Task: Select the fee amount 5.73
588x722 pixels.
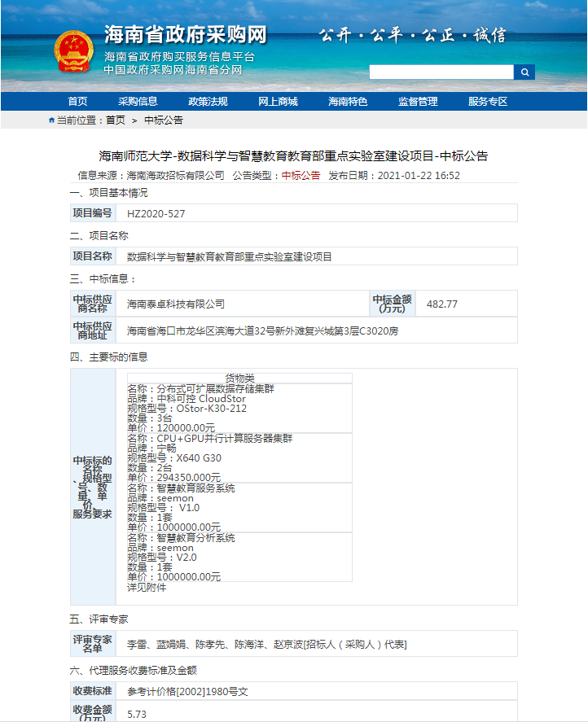Action: click(137, 715)
